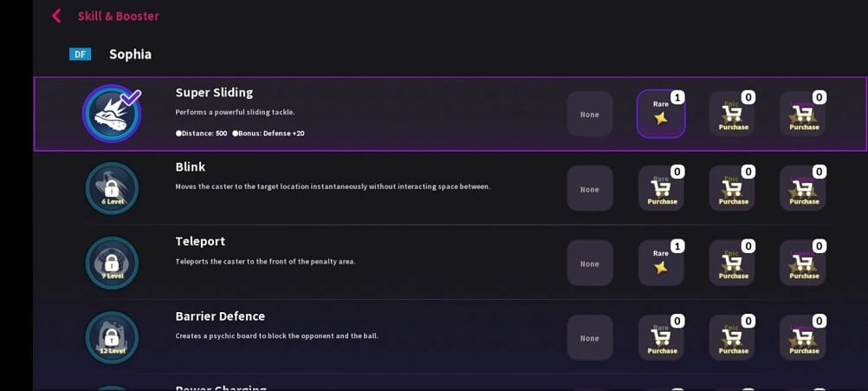The height and width of the screenshot is (391, 868).
Task: Purchase Epic booster for Barrier Defence
Action: (x=733, y=337)
